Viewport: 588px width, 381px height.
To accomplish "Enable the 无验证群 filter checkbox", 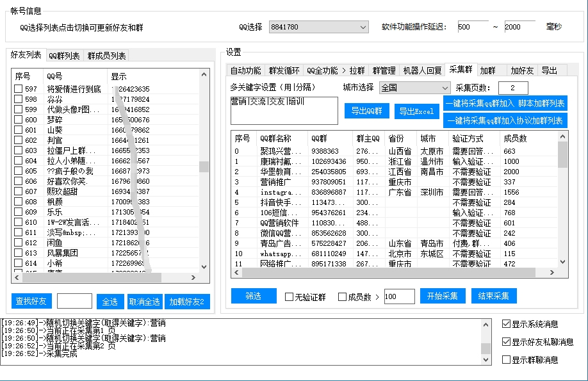I will tap(289, 297).
